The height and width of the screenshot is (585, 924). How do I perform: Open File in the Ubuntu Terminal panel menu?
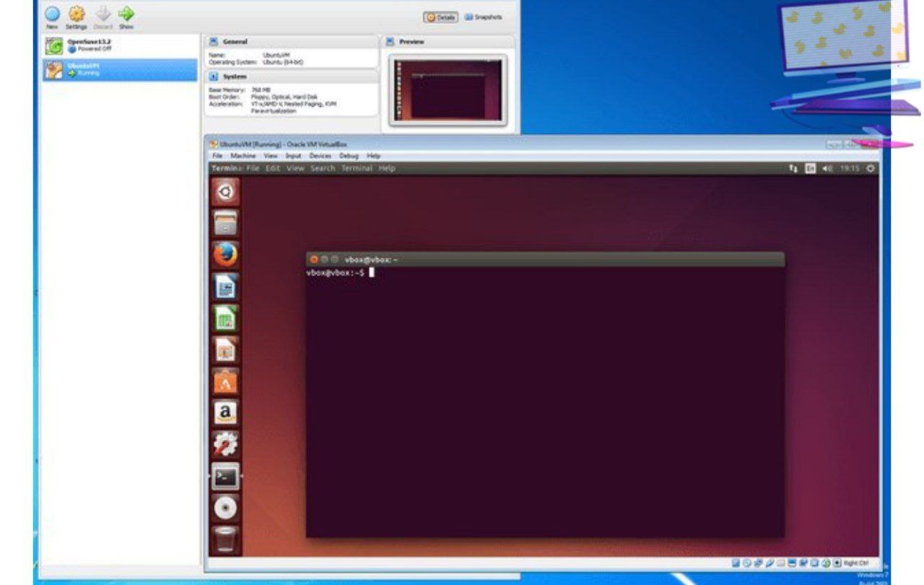click(x=253, y=168)
